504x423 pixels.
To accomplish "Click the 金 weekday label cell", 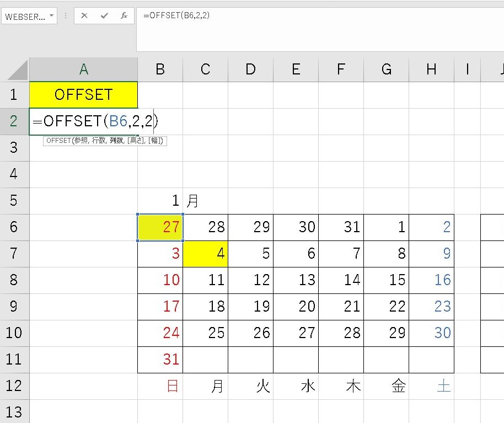I will [386, 386].
